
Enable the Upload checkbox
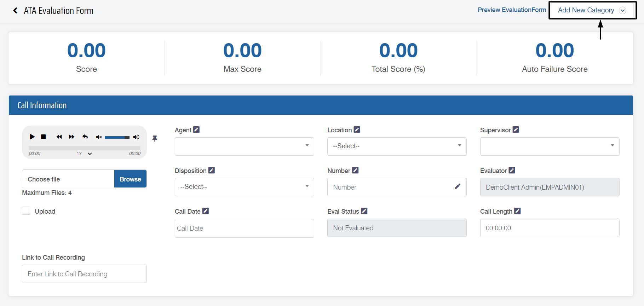pyautogui.click(x=26, y=211)
